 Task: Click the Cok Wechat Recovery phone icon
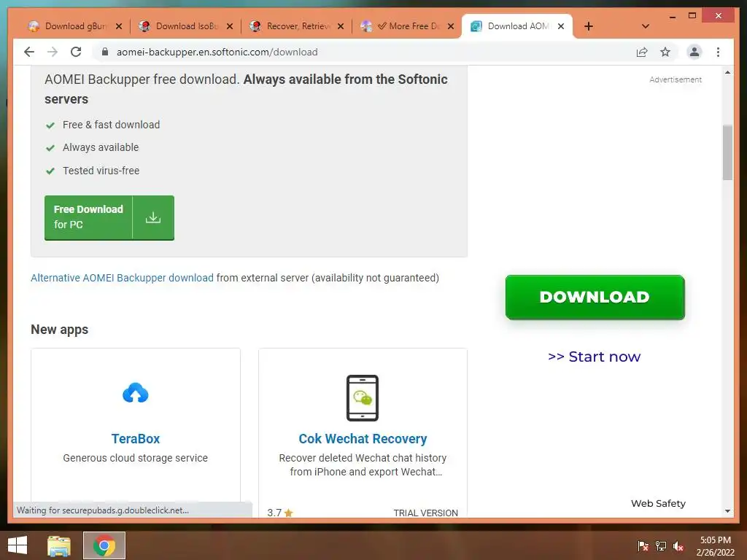pos(363,398)
